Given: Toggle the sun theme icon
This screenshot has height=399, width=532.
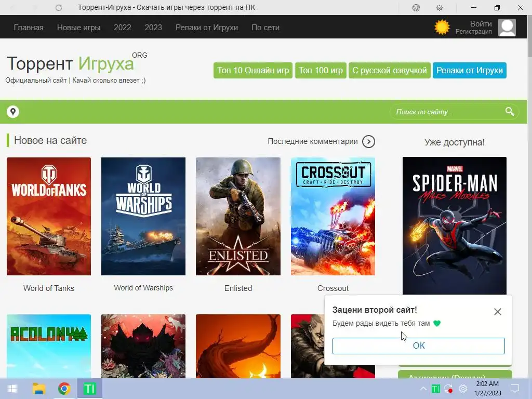Looking at the screenshot, I should (442, 27).
